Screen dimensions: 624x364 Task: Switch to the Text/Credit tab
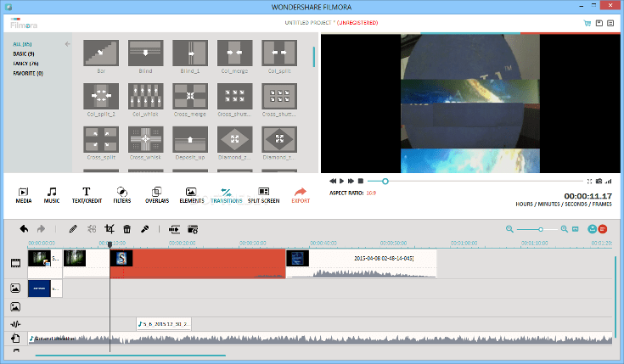pyautogui.click(x=87, y=195)
